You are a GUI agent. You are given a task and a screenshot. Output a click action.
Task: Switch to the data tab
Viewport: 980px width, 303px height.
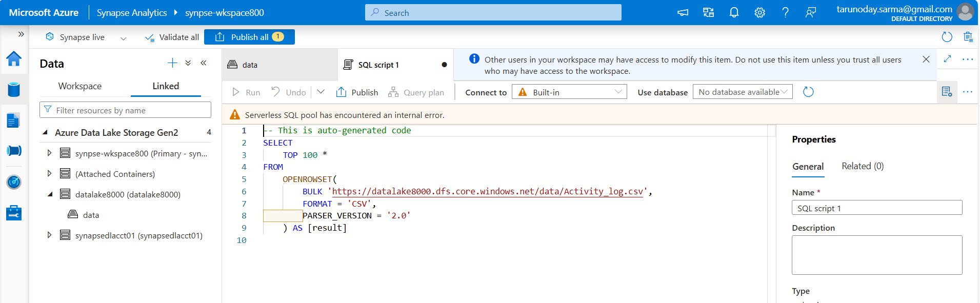280,65
